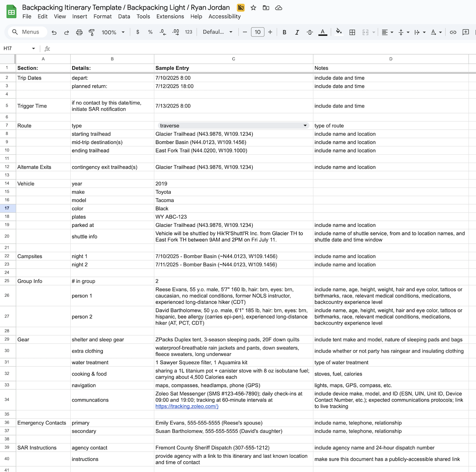Open the Insert menu
Image resolution: width=476 pixels, height=472 pixels.
tap(80, 16)
